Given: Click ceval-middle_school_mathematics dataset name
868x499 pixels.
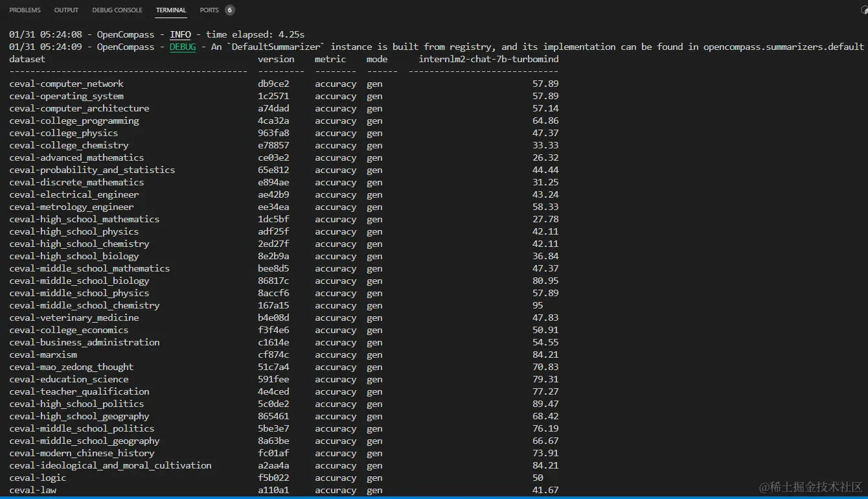Looking at the screenshot, I should click(x=89, y=268).
